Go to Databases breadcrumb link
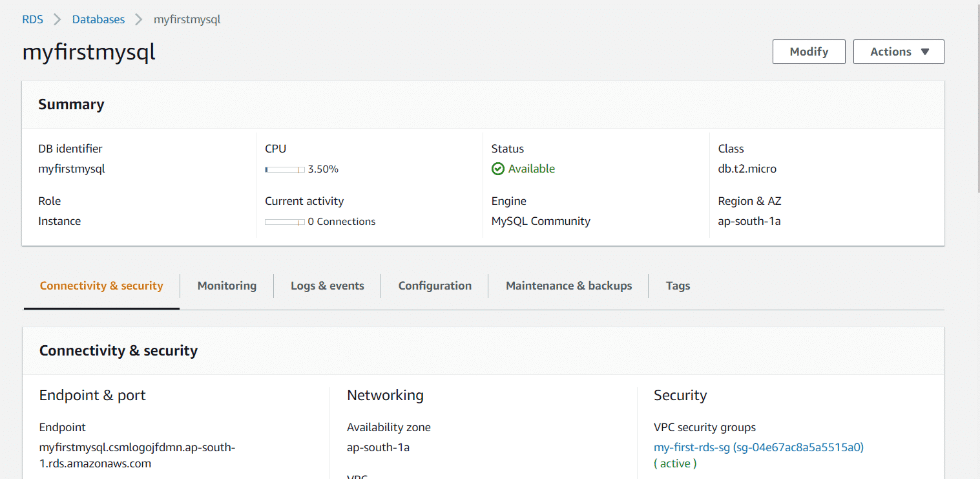 click(x=98, y=19)
